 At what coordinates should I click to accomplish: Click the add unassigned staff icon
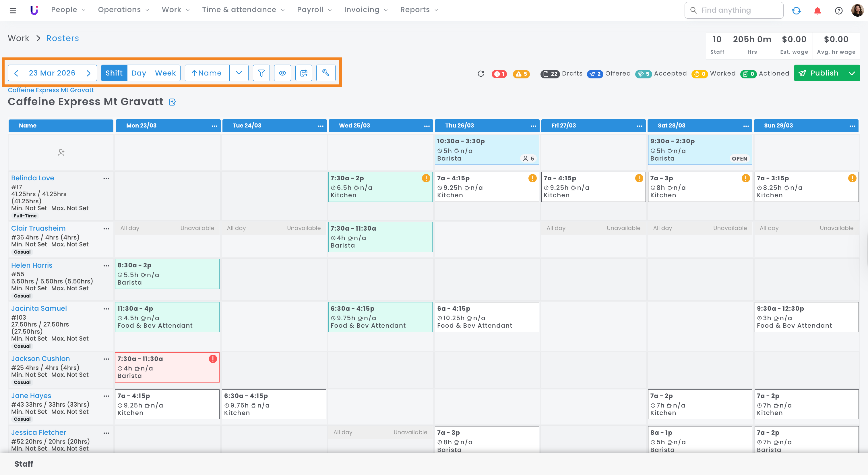(61, 153)
